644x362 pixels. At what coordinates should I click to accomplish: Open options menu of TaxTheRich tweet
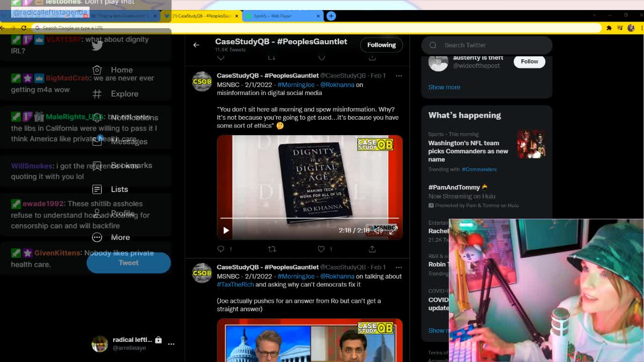click(x=398, y=267)
